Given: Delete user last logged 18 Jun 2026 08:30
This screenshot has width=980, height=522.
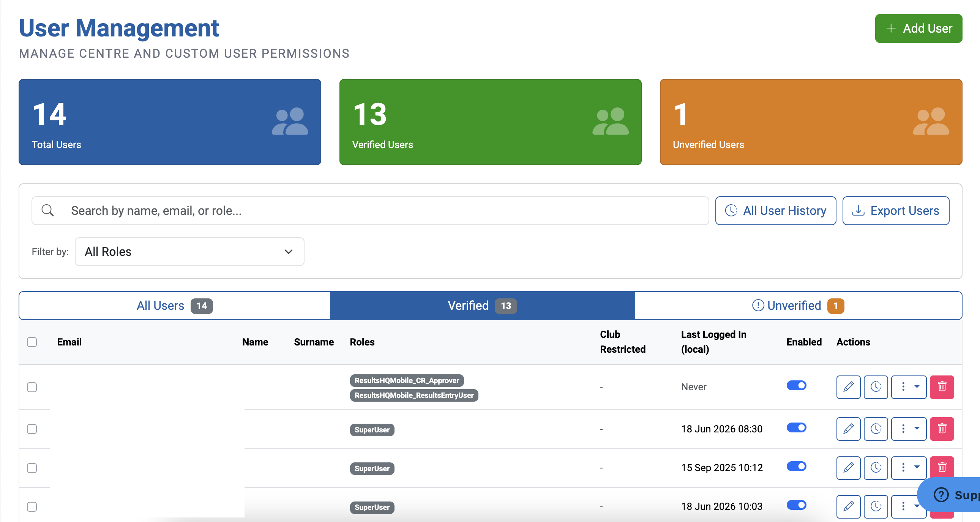Looking at the screenshot, I should pos(942,429).
